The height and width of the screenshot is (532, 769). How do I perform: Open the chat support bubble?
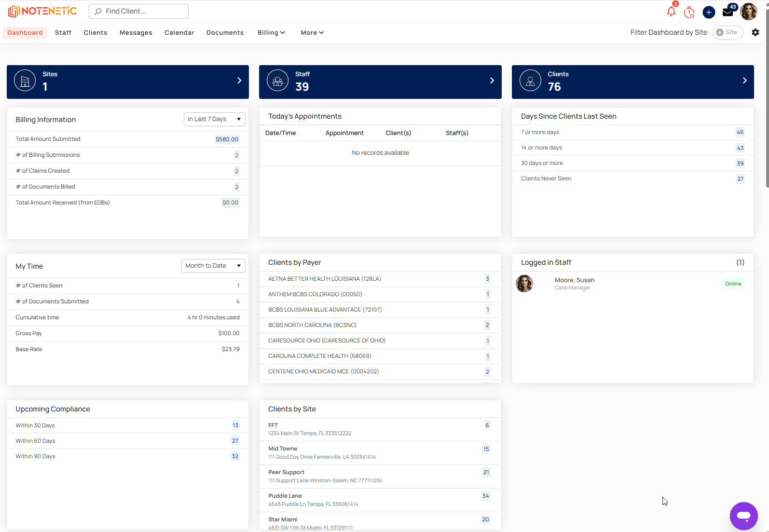(x=743, y=516)
